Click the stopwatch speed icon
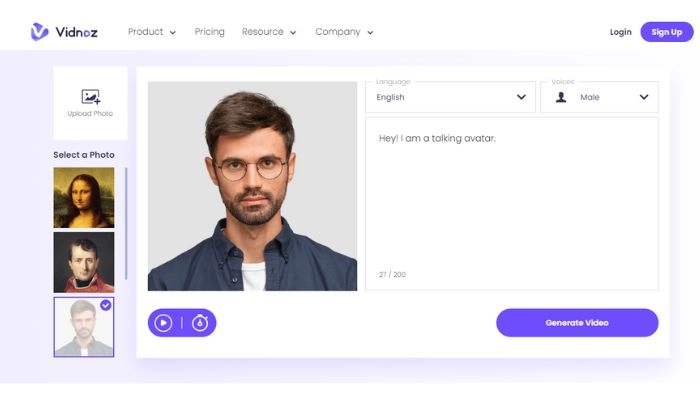The image size is (700, 400). pos(200,322)
